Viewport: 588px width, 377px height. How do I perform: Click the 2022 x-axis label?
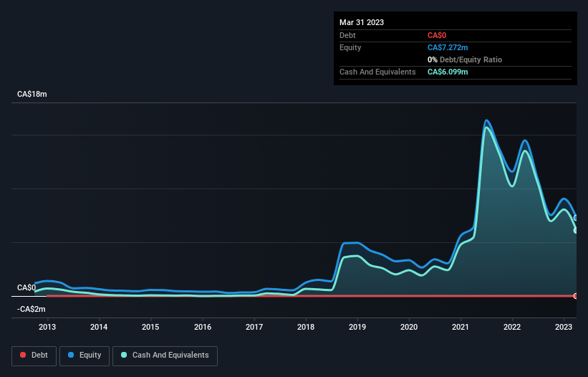[x=512, y=327]
